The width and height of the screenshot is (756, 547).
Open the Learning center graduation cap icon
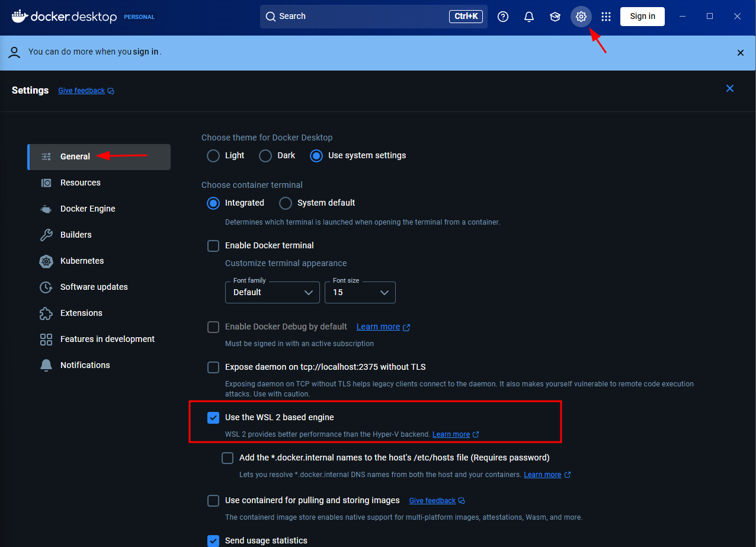point(555,17)
